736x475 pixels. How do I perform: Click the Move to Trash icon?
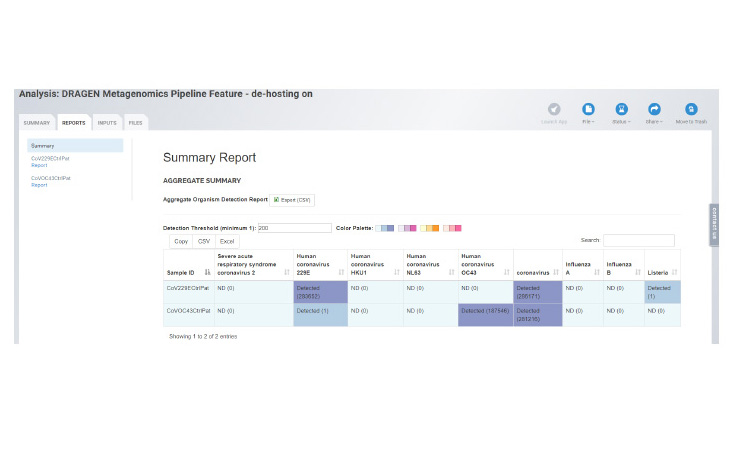tap(691, 110)
